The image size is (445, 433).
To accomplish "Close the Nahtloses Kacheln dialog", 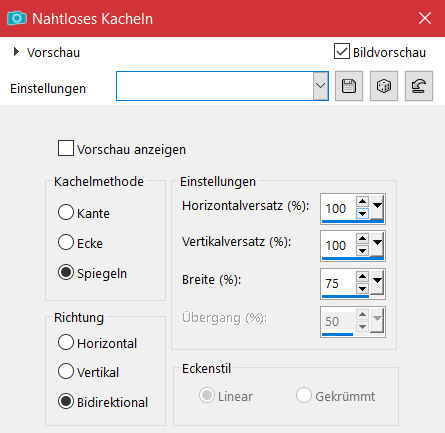I will [425, 18].
